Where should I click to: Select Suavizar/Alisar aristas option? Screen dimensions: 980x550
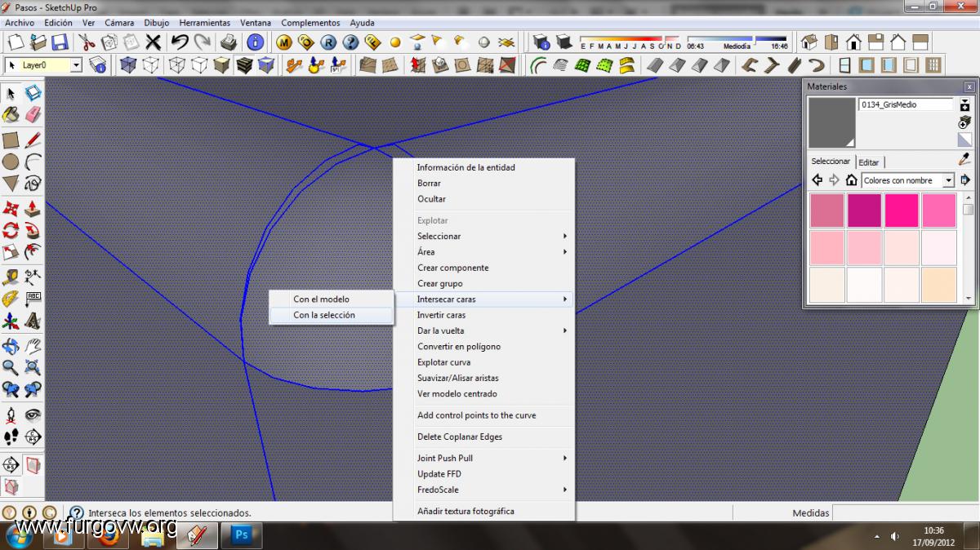[x=483, y=378]
